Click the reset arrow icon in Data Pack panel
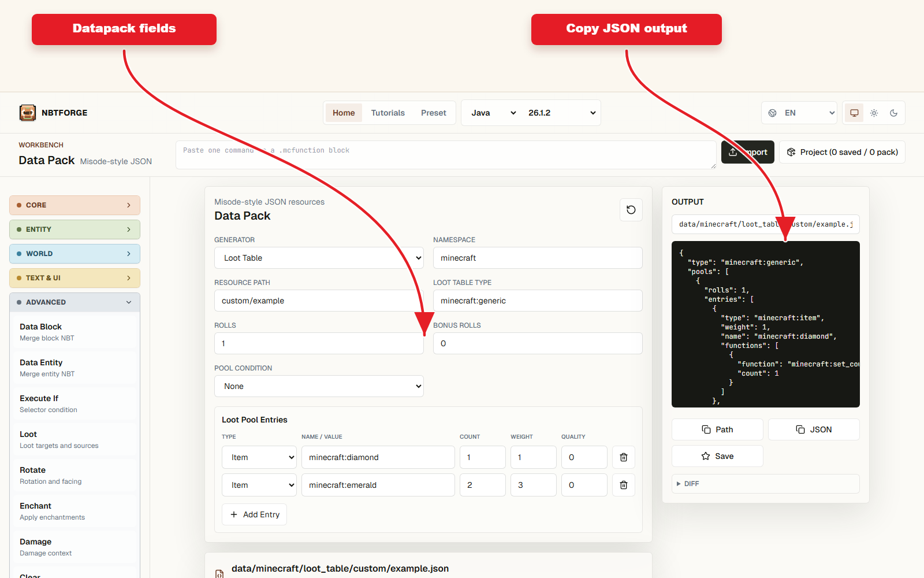The height and width of the screenshot is (578, 924). [631, 210]
